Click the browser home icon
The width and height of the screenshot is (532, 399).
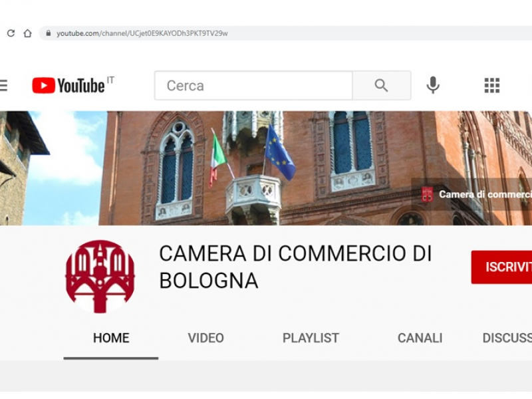27,31
